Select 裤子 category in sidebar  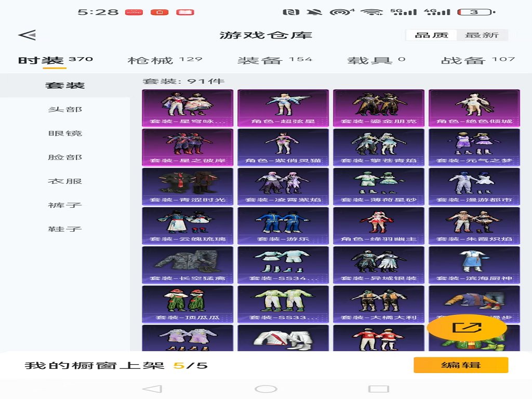(x=65, y=205)
